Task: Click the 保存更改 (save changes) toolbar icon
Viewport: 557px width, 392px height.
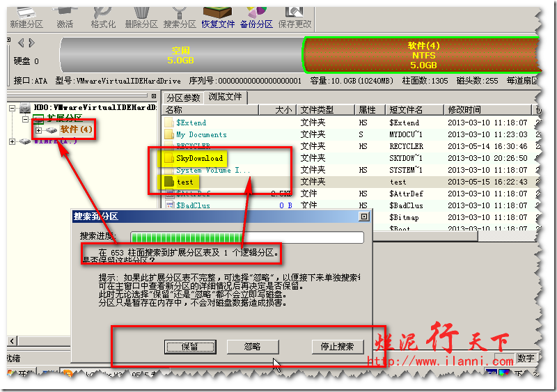Action: pyautogui.click(x=295, y=13)
